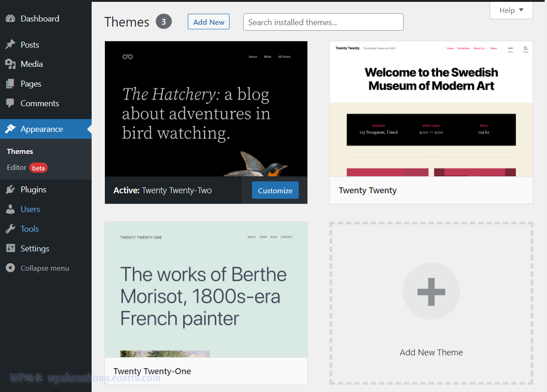Select the Twenty Twenty-Two theme screenshot
The height and width of the screenshot is (392, 547).
(x=206, y=109)
